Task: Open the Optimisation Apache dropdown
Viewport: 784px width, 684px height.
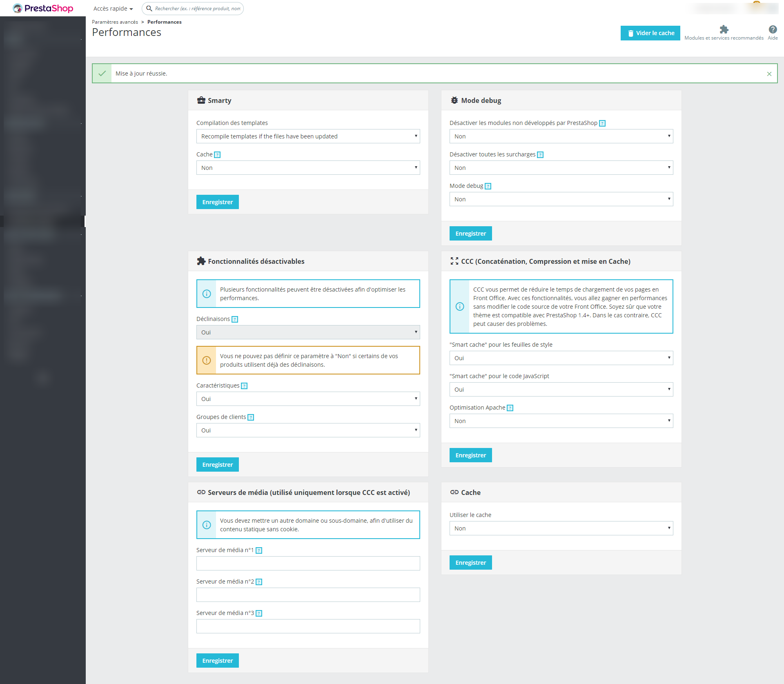Action: [561, 421]
